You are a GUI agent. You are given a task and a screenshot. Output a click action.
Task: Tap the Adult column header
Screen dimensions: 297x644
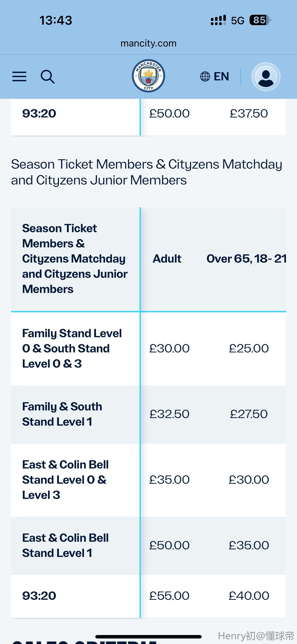click(x=167, y=259)
